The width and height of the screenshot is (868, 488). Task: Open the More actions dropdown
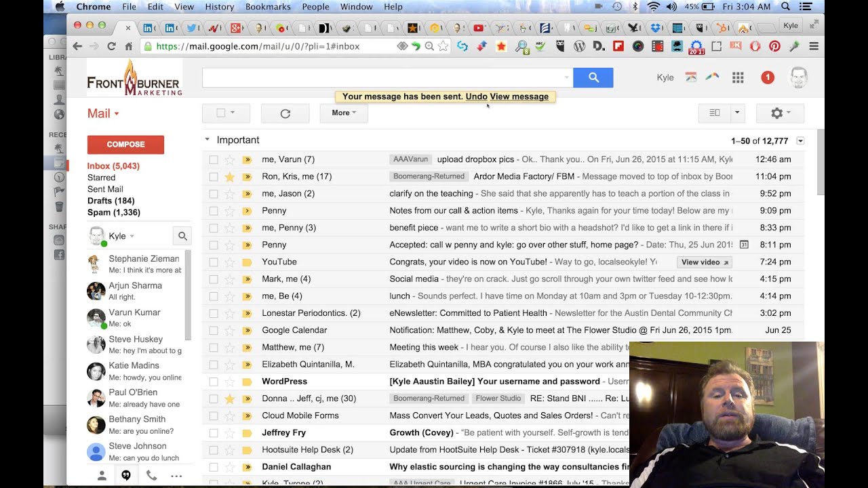coord(344,113)
